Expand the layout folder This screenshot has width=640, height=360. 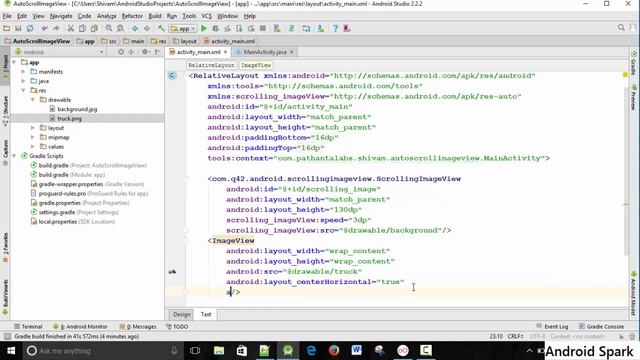pos(33,128)
